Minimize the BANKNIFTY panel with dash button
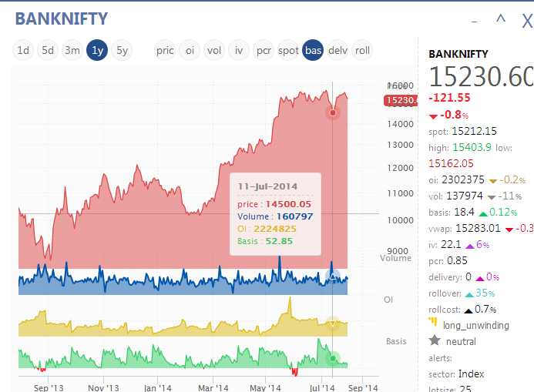Screen dimensions: 534x392 [474, 19]
